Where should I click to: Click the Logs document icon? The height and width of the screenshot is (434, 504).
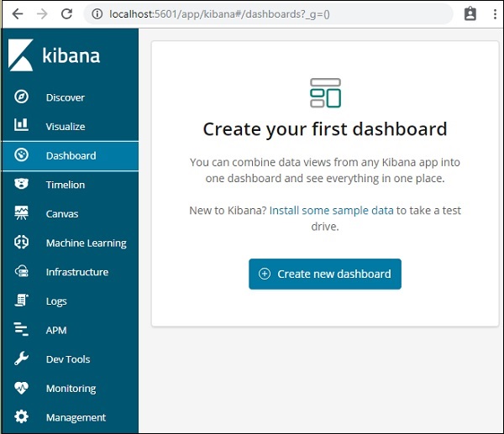(x=22, y=301)
